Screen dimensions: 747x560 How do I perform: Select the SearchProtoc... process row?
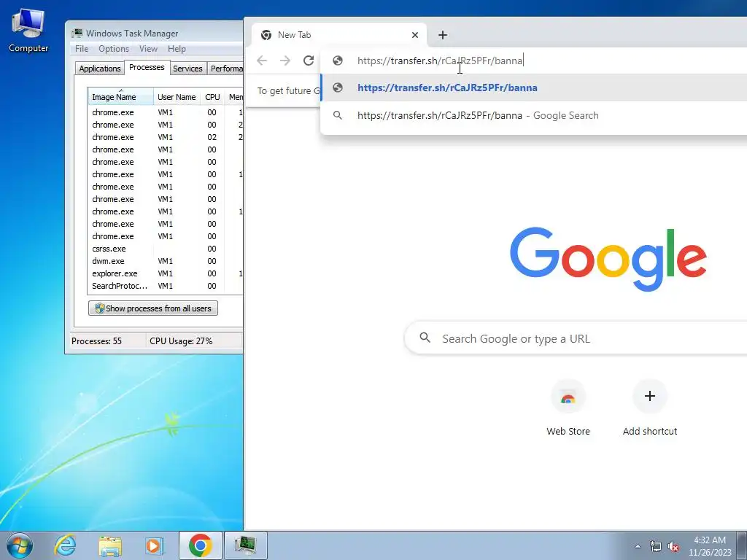166,286
